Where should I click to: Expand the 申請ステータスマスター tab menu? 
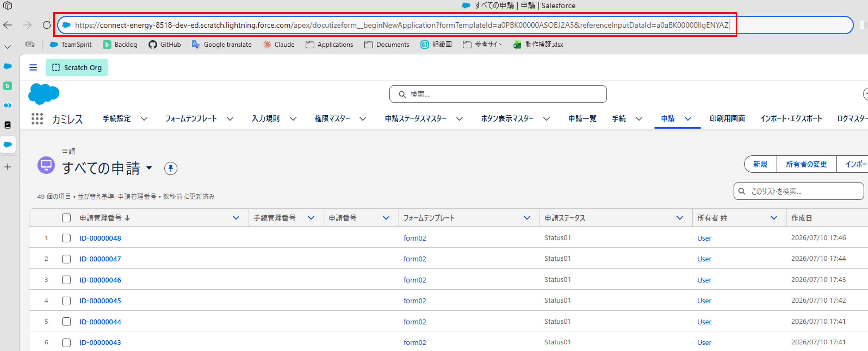click(459, 119)
